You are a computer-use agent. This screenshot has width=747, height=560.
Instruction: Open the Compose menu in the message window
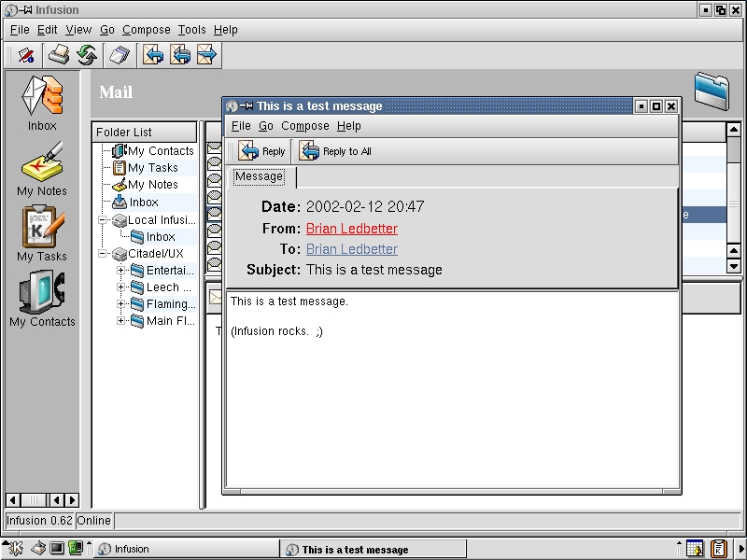click(305, 126)
